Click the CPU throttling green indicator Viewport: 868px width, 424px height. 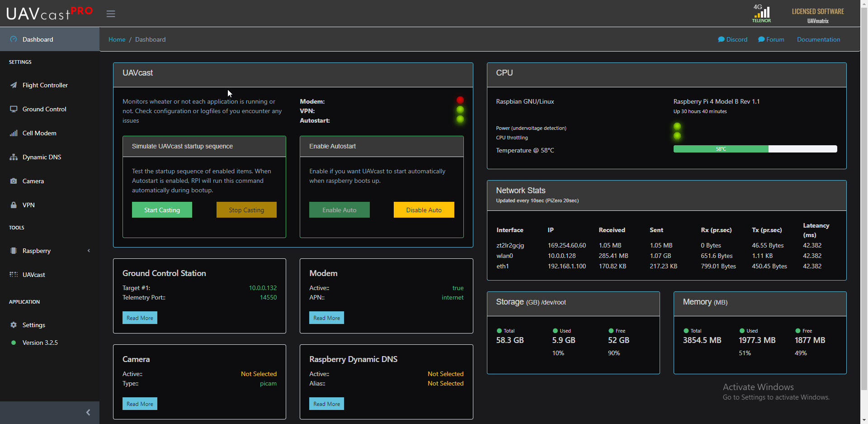(677, 136)
